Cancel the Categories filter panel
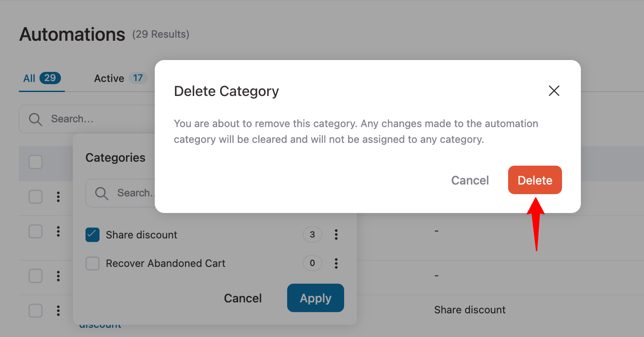The width and height of the screenshot is (644, 337). tap(242, 298)
